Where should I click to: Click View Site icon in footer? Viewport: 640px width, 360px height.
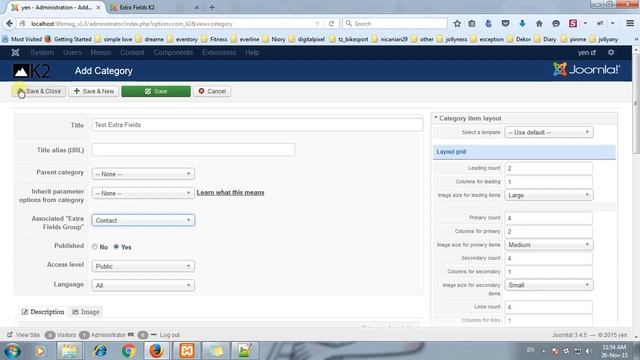(10, 335)
